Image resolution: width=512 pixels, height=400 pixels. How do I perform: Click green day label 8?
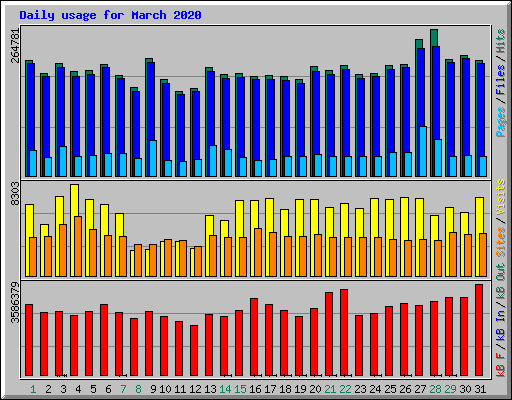[x=138, y=389]
